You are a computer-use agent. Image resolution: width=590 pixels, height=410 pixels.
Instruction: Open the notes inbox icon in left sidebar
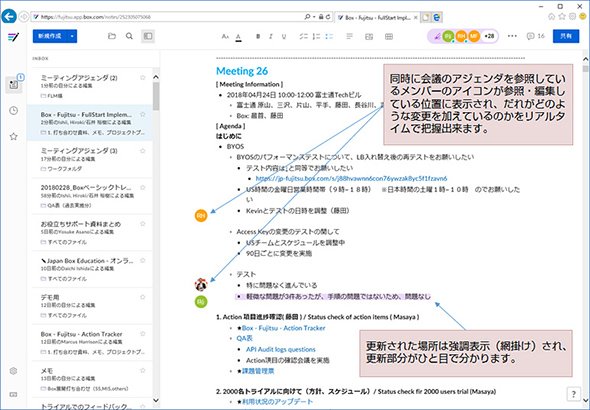pos(14,84)
